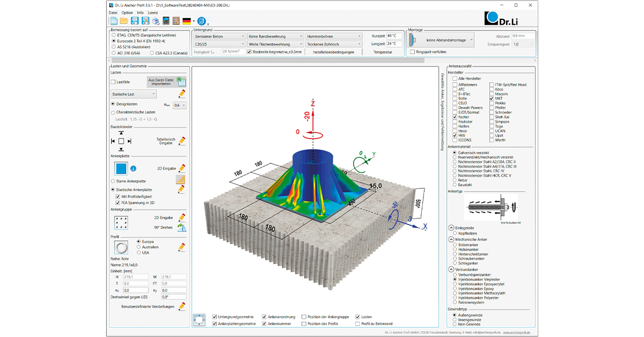Screen dimensions: 644x337
Task: Open the calculator tool icon
Action: click(166, 21)
